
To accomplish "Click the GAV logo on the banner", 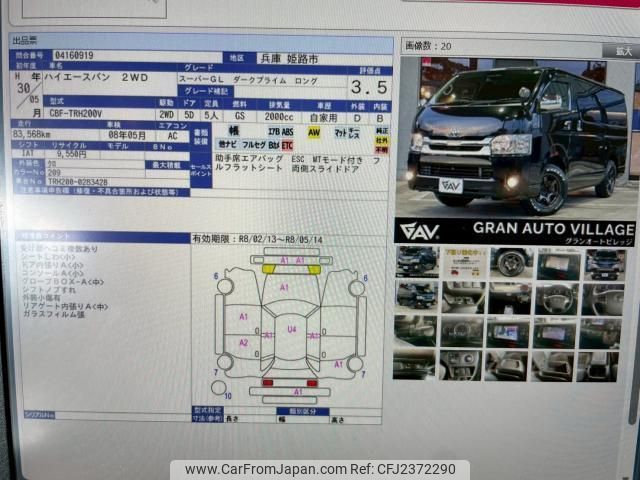I will point(420,230).
